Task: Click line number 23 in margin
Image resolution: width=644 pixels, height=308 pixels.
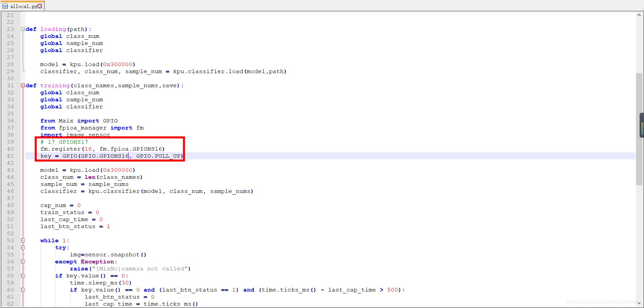Action: (x=10, y=29)
